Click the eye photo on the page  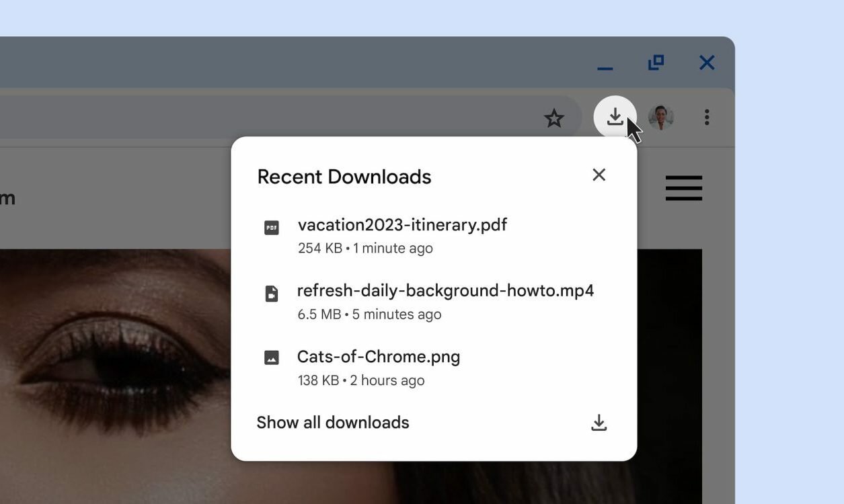(116, 376)
